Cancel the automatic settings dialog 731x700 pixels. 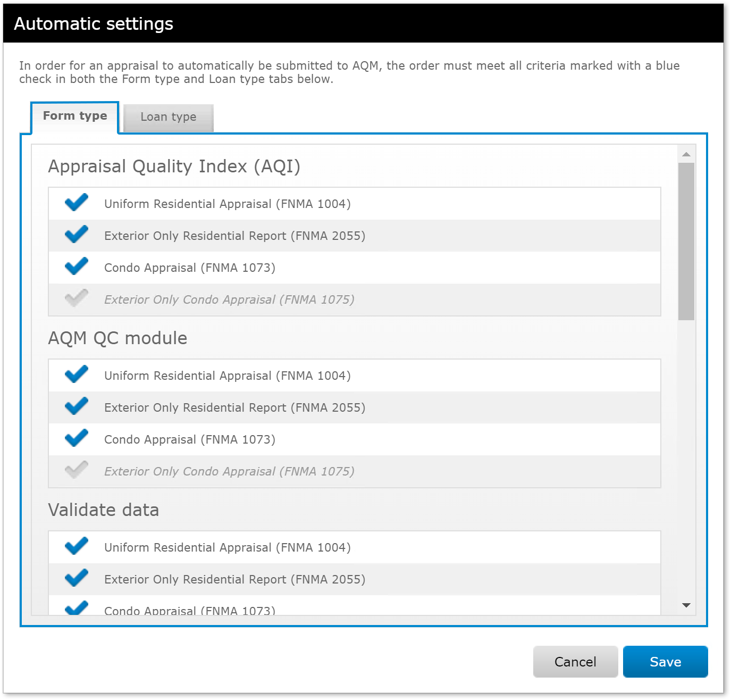[575, 662]
